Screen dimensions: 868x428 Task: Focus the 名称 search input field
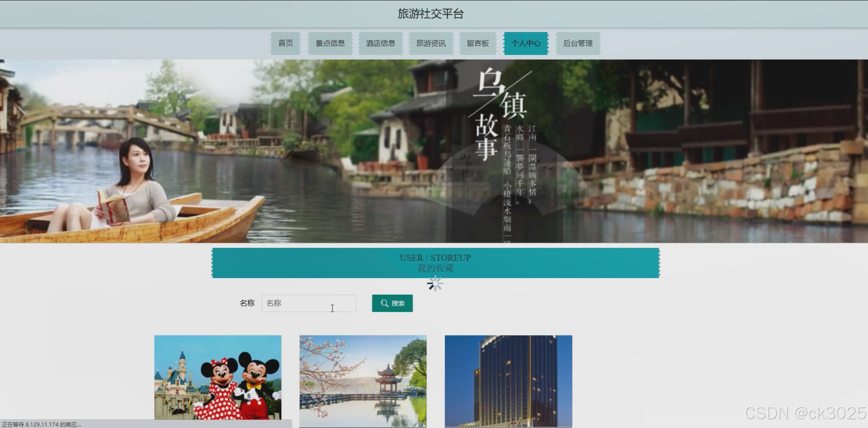click(x=309, y=303)
